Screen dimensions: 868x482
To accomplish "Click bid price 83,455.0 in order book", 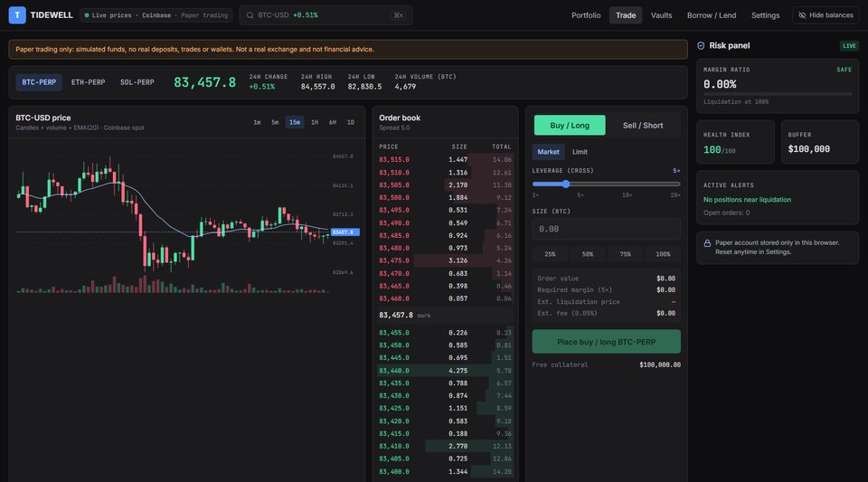I will (x=394, y=333).
